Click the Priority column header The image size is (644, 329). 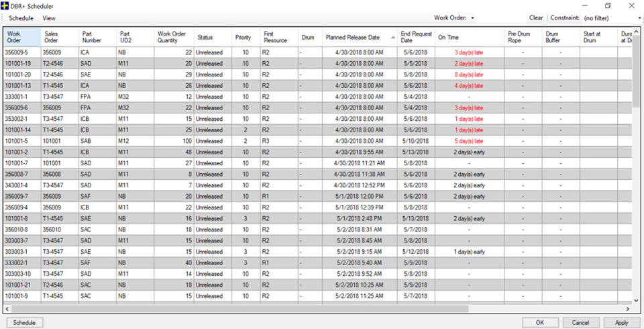tap(246, 37)
